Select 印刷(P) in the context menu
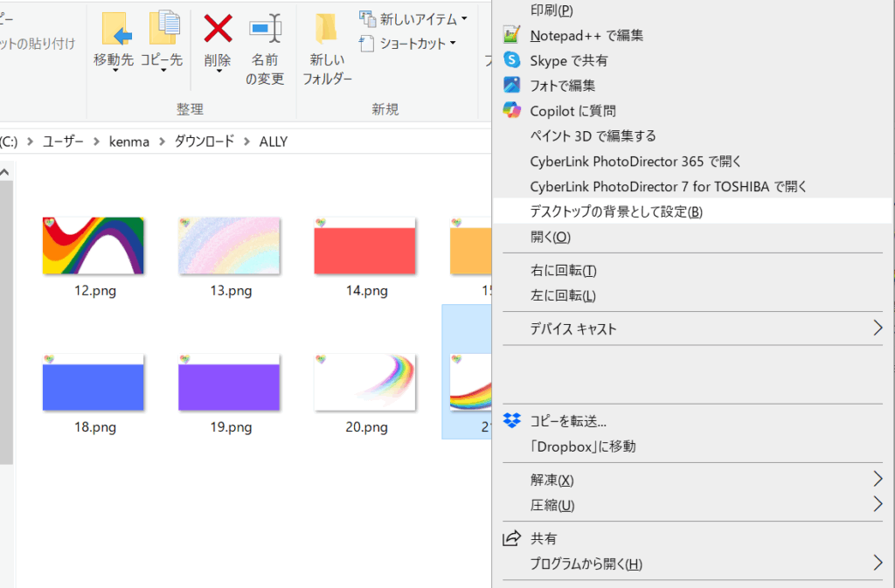Screen dimensions: 895x588 [692, 10]
